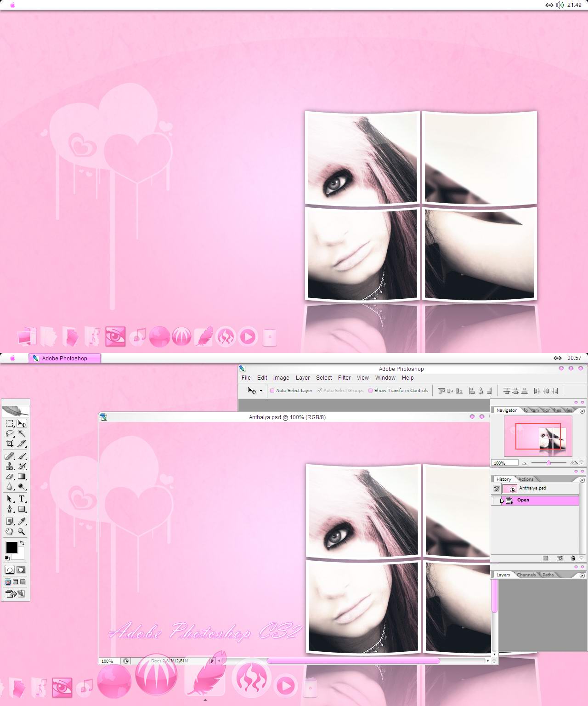Select the Dodge tool

22,487
